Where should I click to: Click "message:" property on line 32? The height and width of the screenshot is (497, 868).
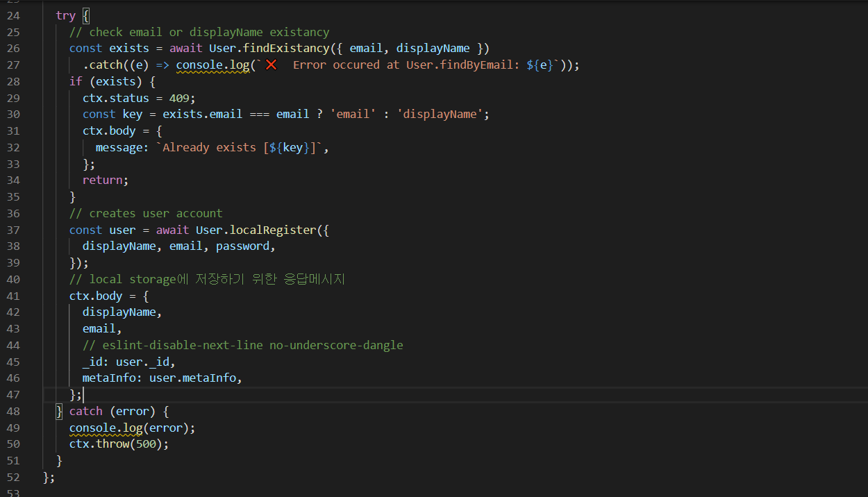(122, 147)
